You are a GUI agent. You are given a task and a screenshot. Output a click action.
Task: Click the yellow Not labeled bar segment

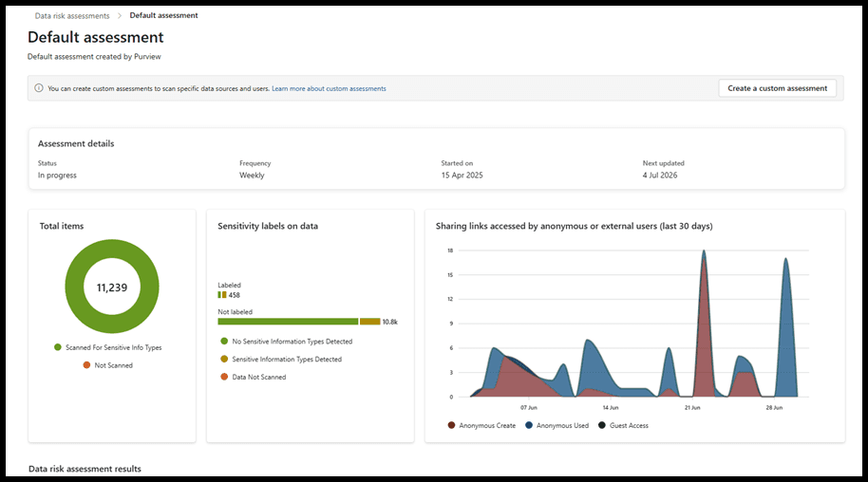(x=369, y=322)
